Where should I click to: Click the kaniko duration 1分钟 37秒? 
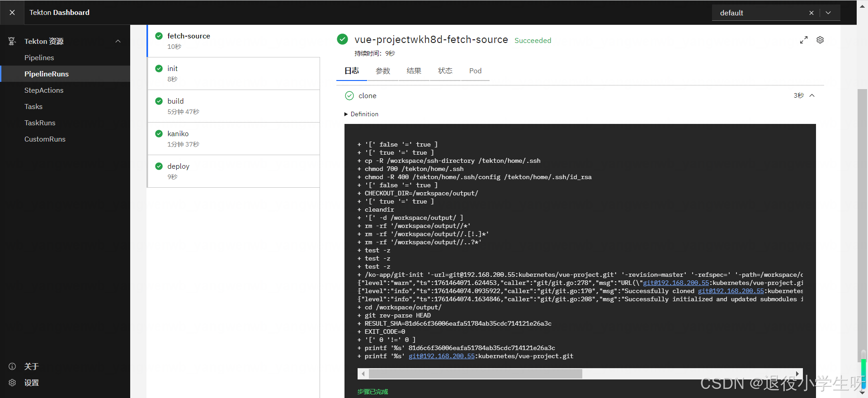click(183, 144)
